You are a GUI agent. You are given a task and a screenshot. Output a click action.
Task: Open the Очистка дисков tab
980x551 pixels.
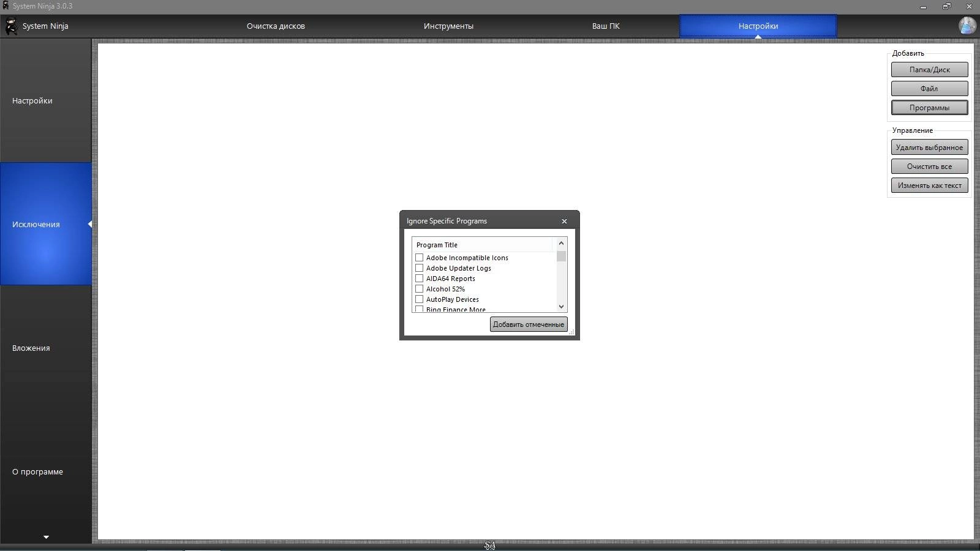pyautogui.click(x=276, y=26)
